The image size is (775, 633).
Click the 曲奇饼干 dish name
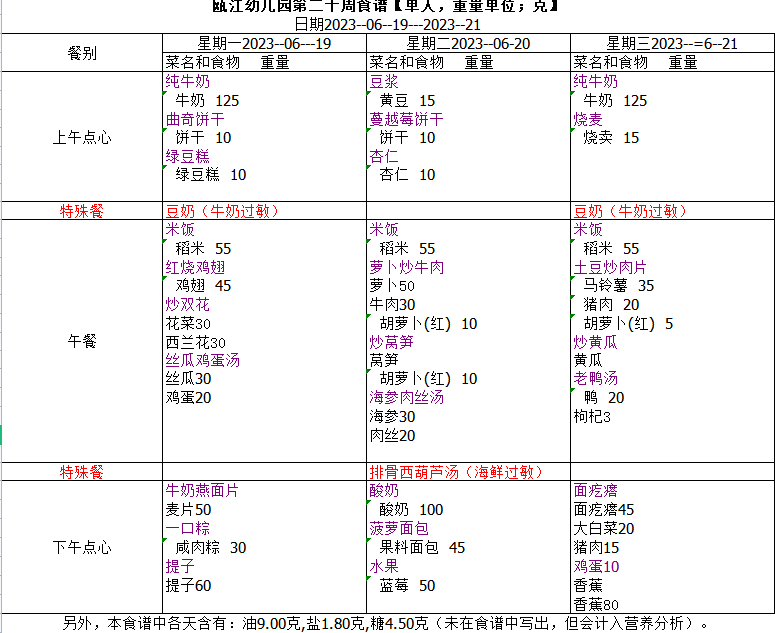click(x=195, y=119)
